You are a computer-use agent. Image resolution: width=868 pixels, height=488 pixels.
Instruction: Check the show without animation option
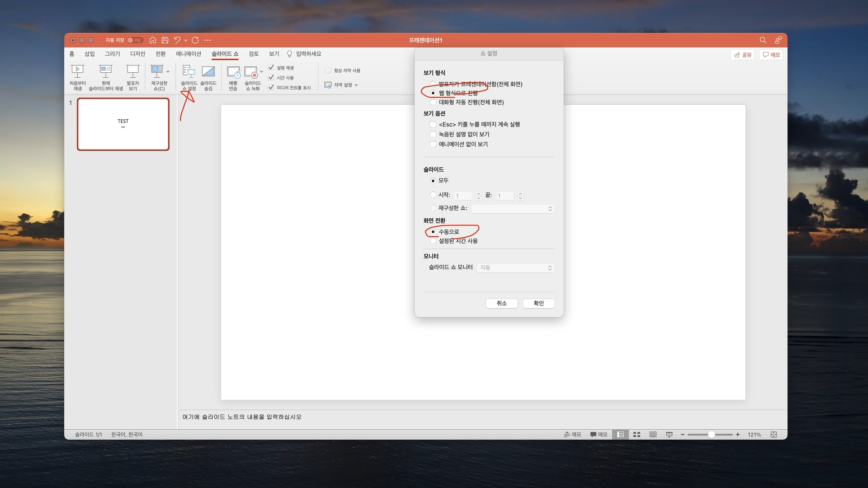point(433,144)
